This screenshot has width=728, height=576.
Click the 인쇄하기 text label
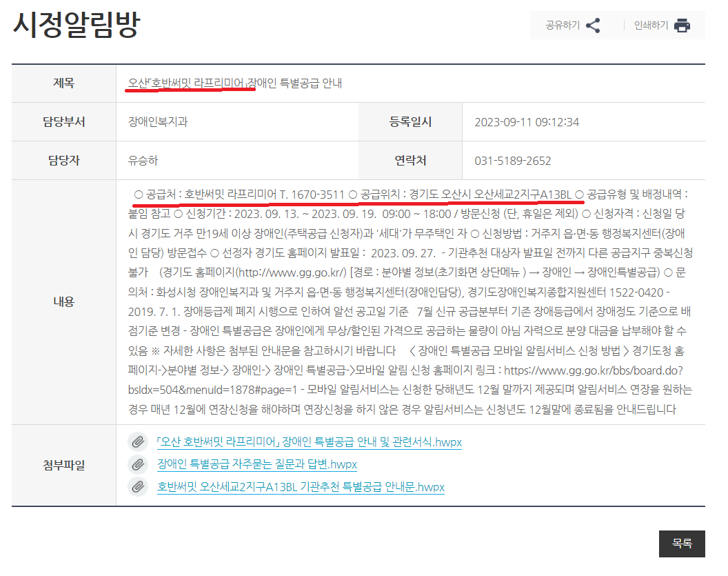click(650, 25)
